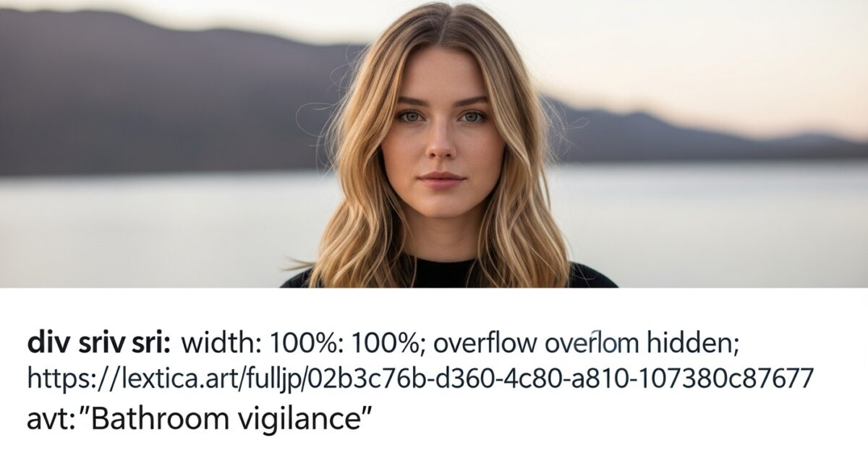
Task: Click the woman's portrait photo
Action: pyautogui.click(x=434, y=144)
